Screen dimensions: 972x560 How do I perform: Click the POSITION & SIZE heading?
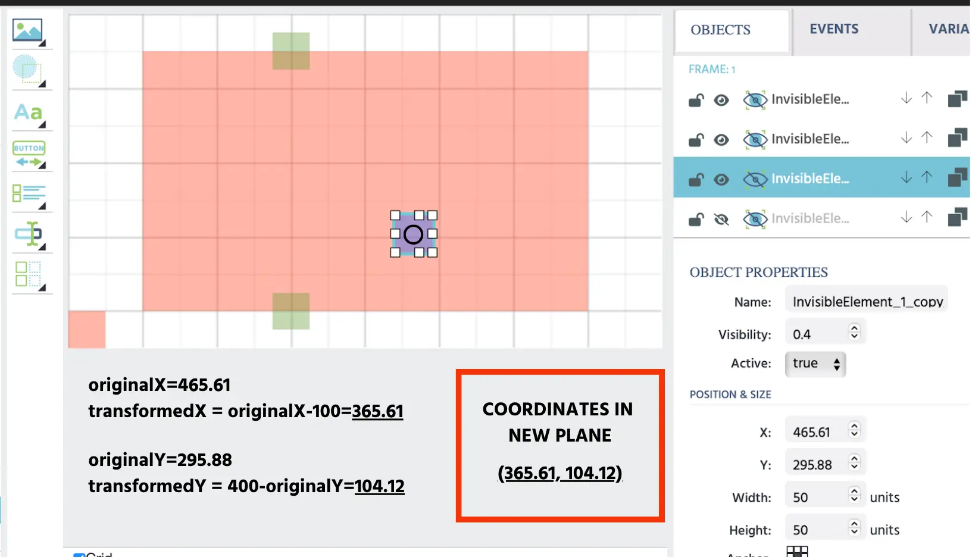click(x=730, y=395)
